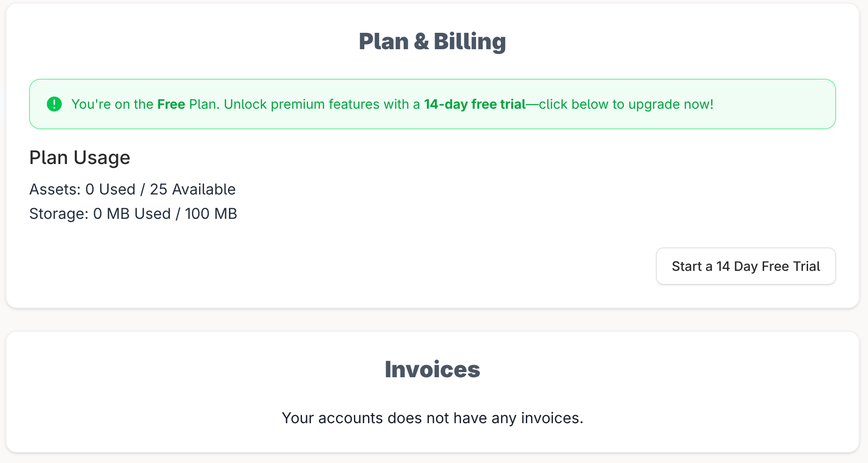Click the Plan Usage heading
Screen dimensions: 868x463
click(x=80, y=157)
